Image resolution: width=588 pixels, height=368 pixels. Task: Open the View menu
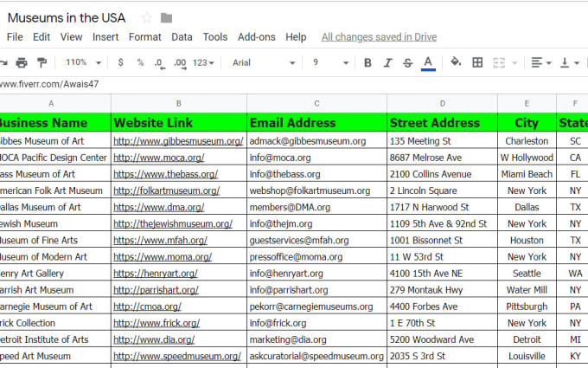(x=71, y=36)
